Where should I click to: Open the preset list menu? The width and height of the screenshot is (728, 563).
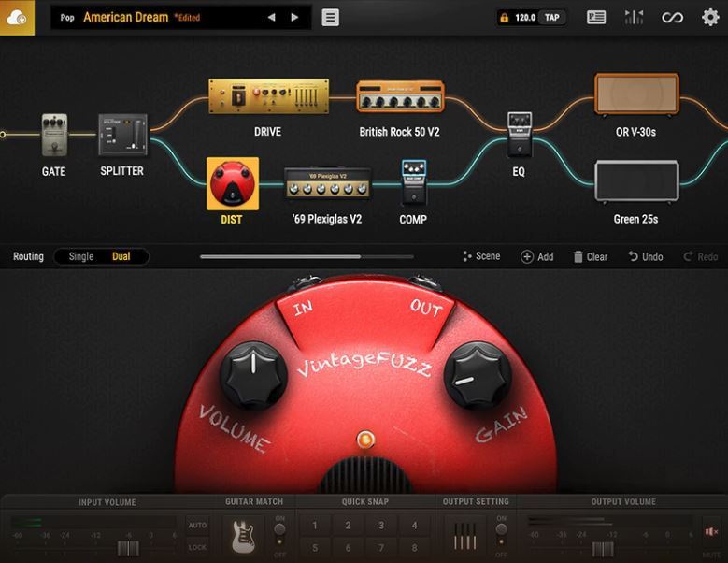click(330, 18)
